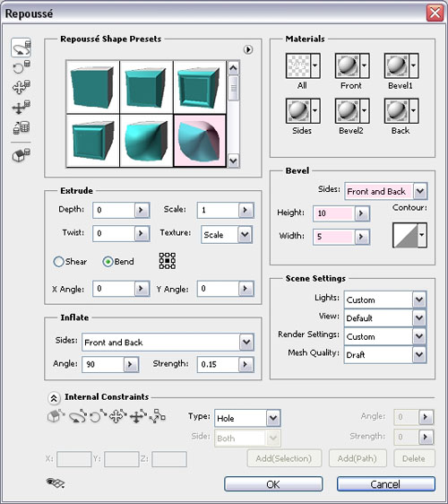Click the return to initial mesh position icon
This screenshot has width=448, height=504.
(22, 154)
